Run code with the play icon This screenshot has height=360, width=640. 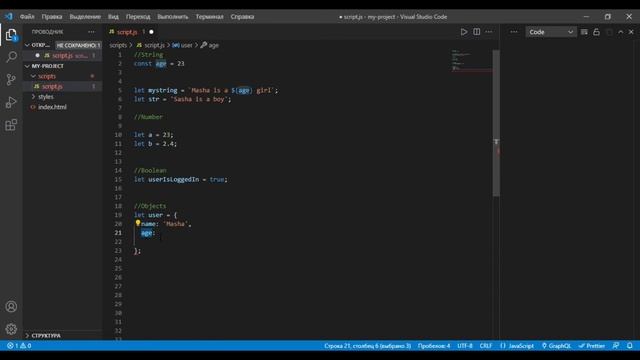(x=464, y=32)
